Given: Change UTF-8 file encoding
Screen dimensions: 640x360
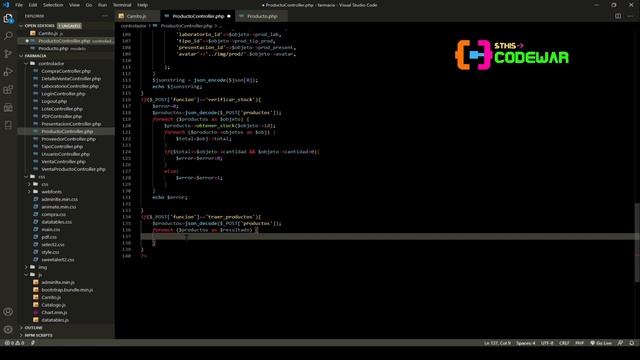Looking at the screenshot, I should coord(547,343).
